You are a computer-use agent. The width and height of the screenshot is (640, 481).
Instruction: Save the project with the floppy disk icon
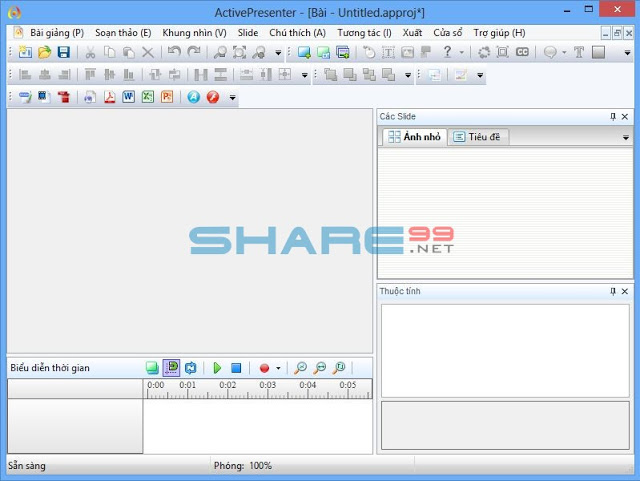[64, 52]
